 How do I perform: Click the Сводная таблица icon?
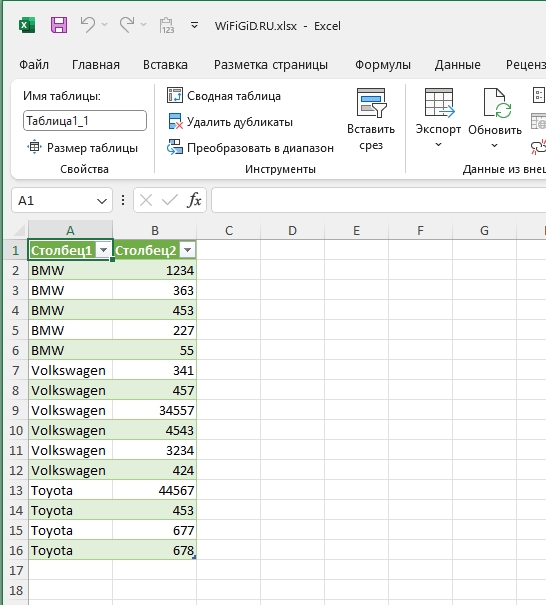pos(174,95)
